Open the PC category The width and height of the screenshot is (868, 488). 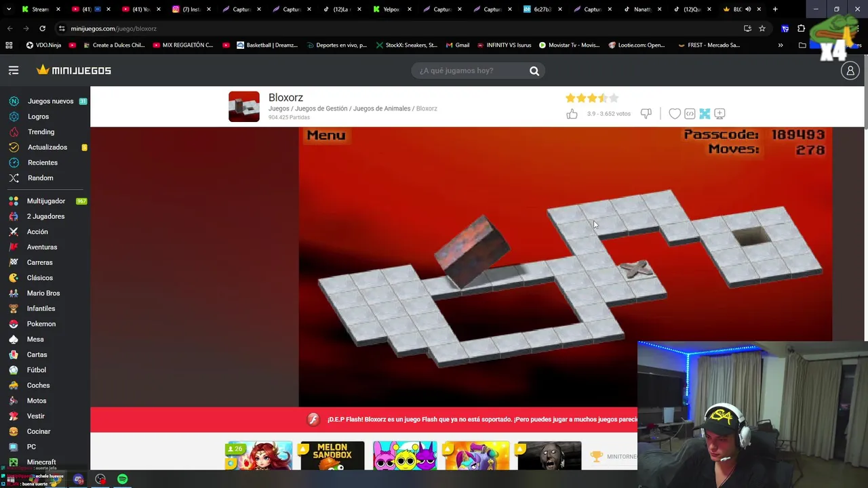tap(31, 447)
